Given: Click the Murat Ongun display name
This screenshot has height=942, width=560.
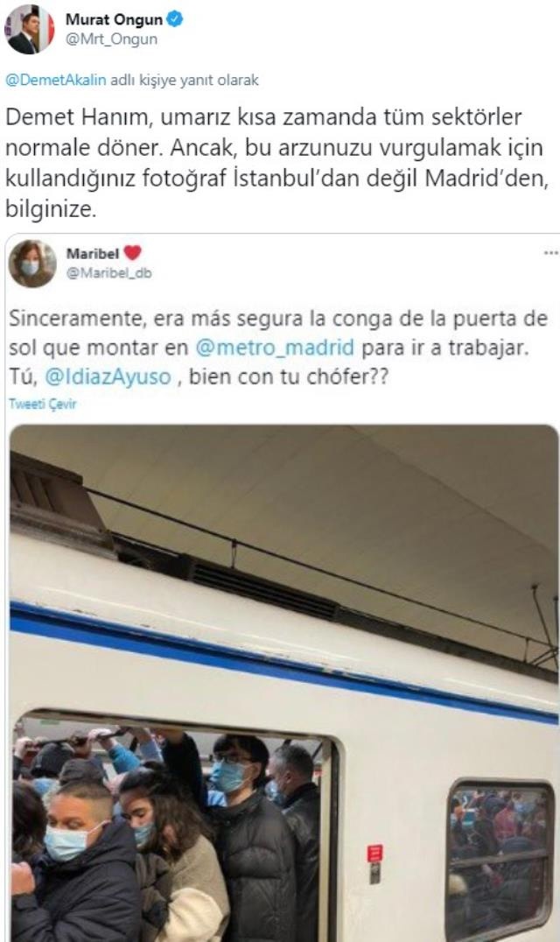Looking at the screenshot, I should (114, 20).
